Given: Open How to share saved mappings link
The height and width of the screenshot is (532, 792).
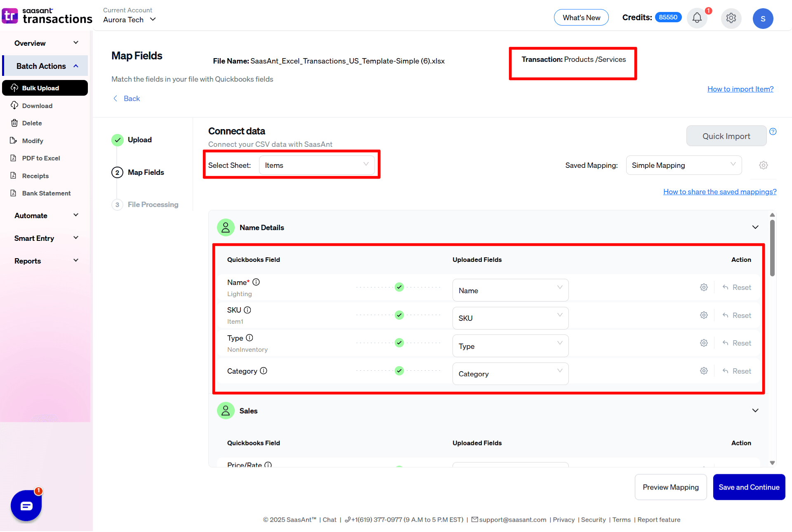Looking at the screenshot, I should pyautogui.click(x=720, y=191).
